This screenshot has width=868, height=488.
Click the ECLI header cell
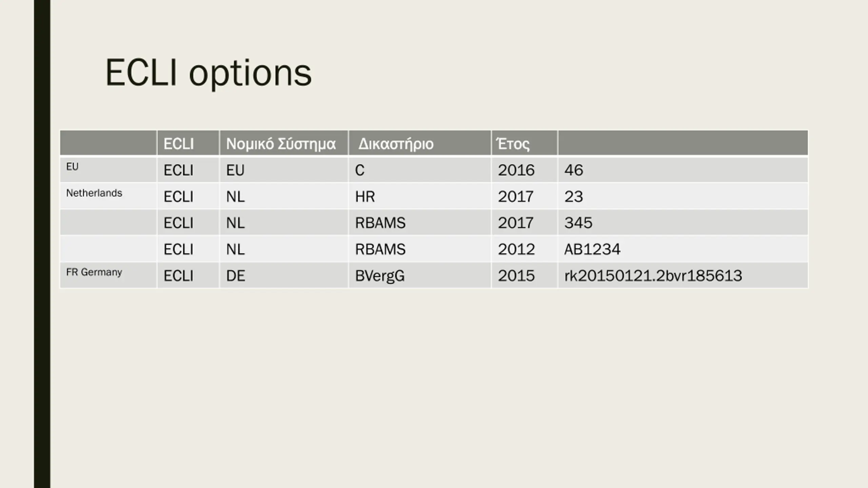pos(188,143)
